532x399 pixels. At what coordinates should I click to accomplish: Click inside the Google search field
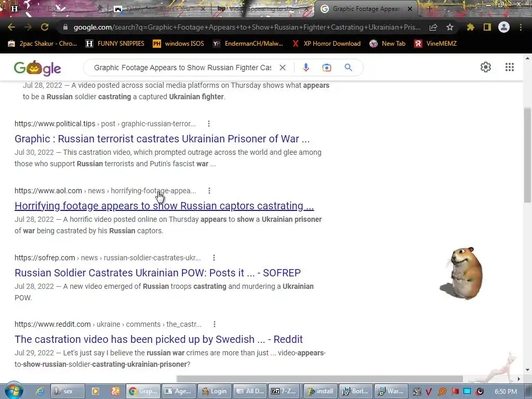(182, 68)
